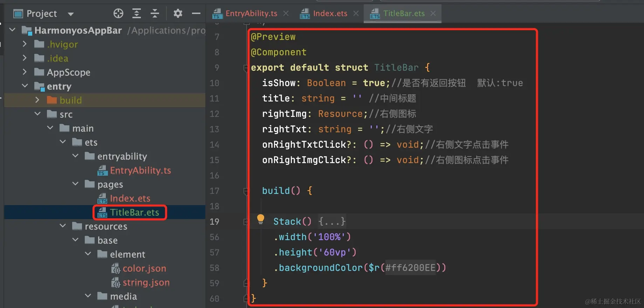Viewport: 644px width, 308px height.
Task: Collapse the element folder
Action: pyautogui.click(x=88, y=254)
